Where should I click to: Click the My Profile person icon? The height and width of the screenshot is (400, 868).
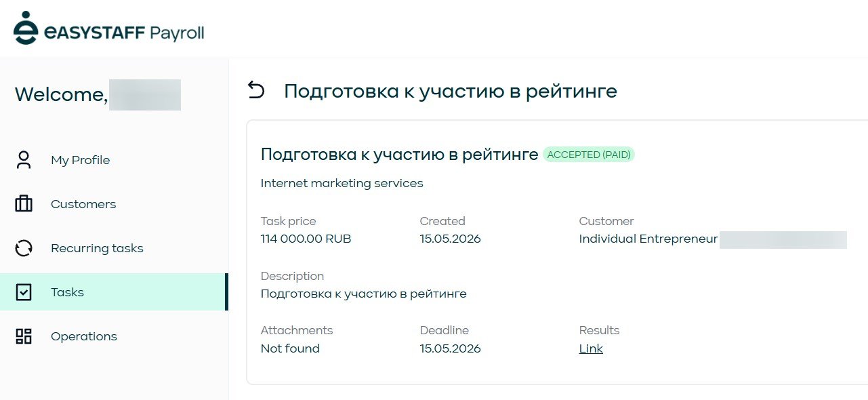point(24,160)
